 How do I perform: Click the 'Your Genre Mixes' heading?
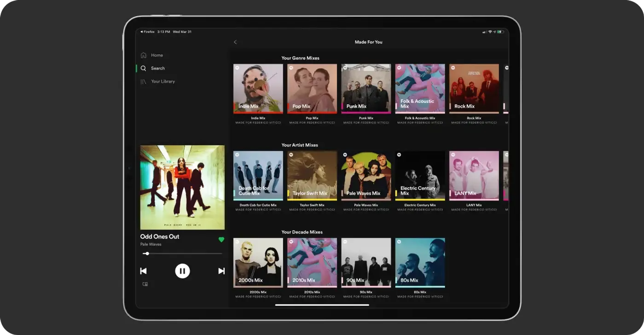pos(300,58)
